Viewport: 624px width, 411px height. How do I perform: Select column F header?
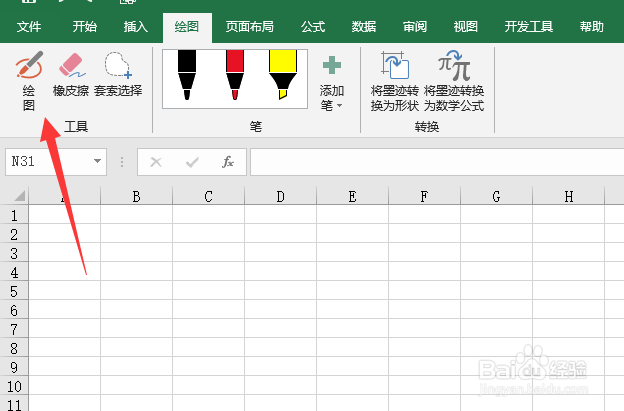425,196
